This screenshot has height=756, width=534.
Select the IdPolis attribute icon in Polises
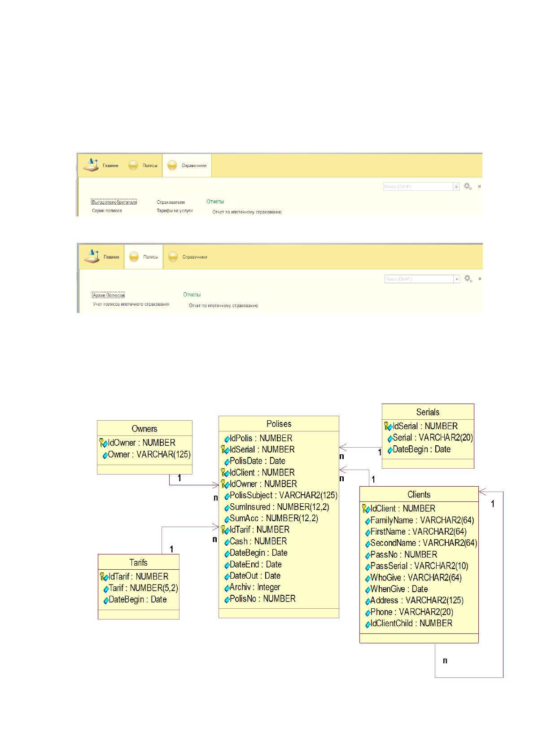(x=227, y=439)
